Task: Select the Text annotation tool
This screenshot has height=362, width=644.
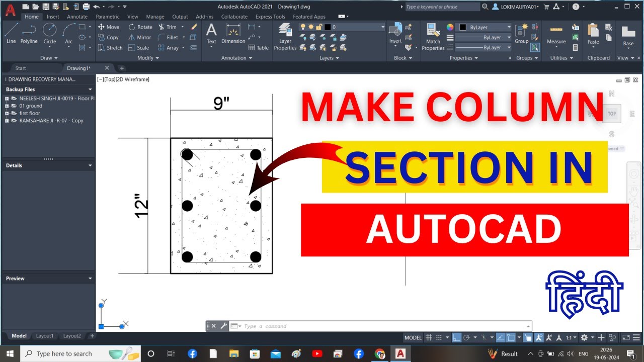Action: click(211, 34)
